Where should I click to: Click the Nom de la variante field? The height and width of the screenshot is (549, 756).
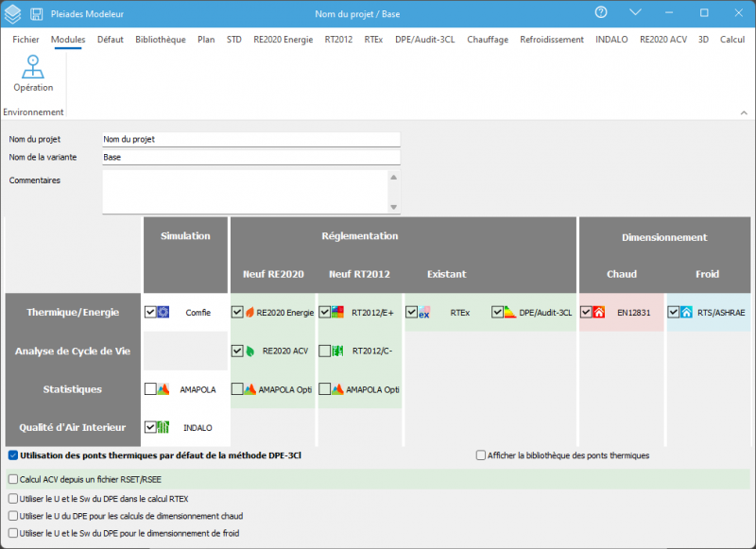251,157
